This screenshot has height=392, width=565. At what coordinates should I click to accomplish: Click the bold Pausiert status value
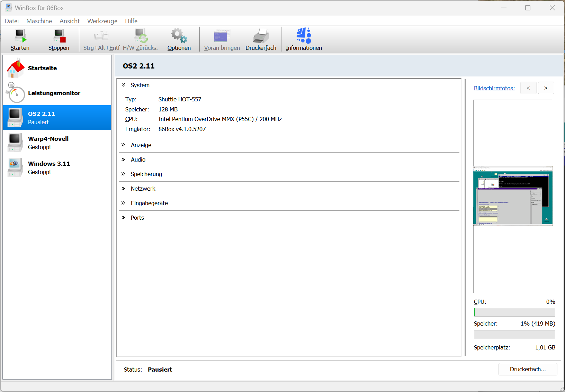point(160,370)
